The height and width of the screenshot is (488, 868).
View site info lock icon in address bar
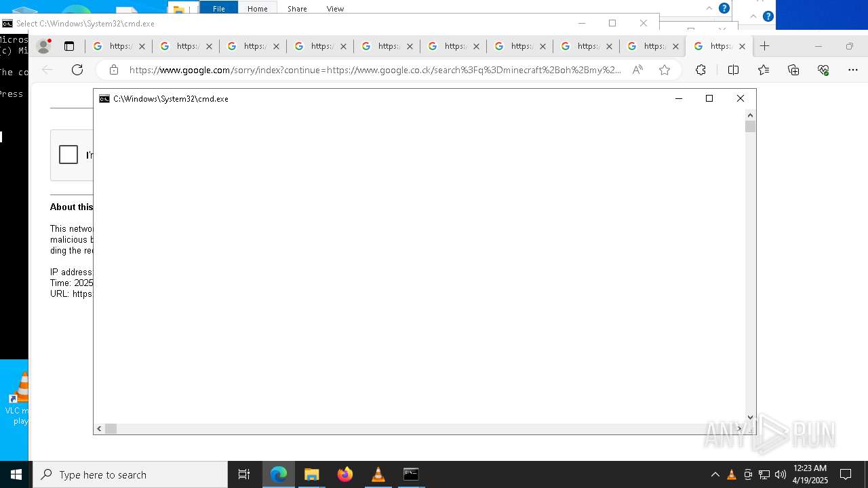(114, 70)
